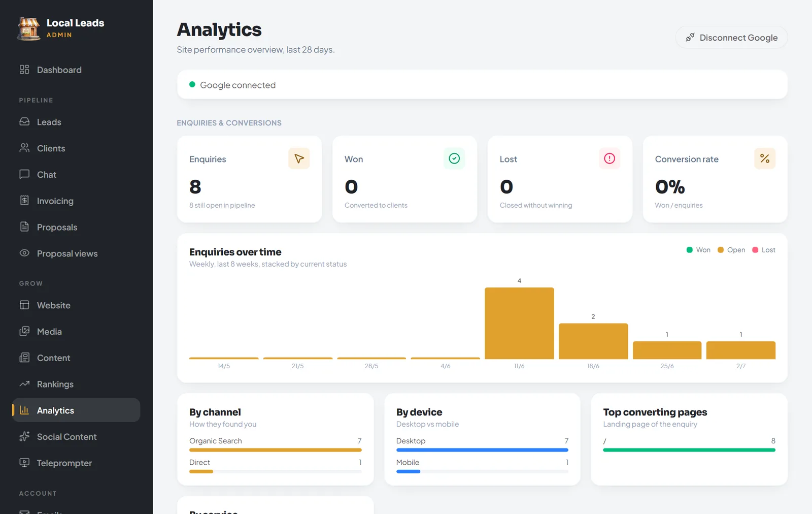Click the Leads inbox icon

pos(24,122)
